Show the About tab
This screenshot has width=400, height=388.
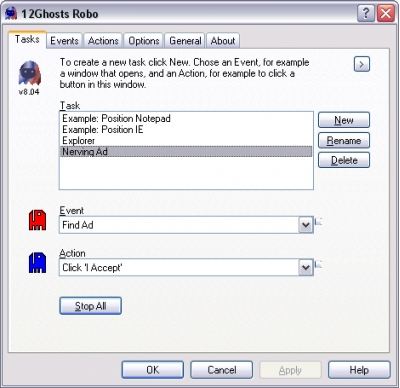pos(223,41)
